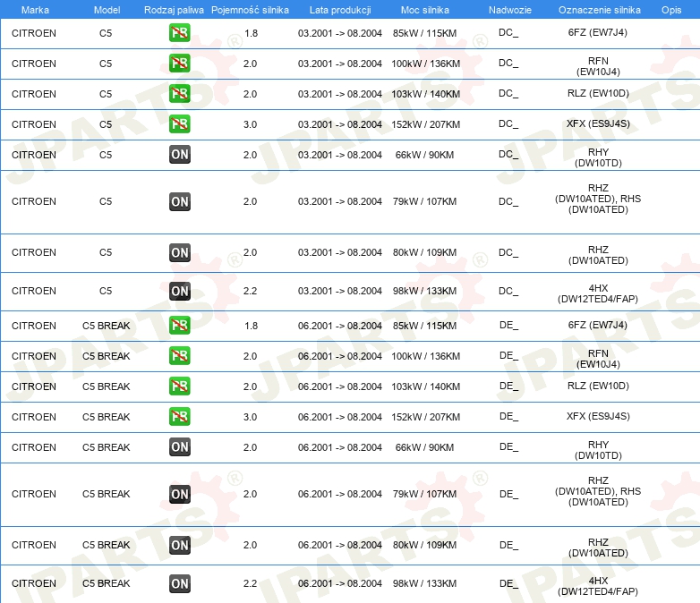Click the 'XFX (ES9J4S)' engine code in DE_ row
Screen dimensions: 700x603
coord(597,416)
